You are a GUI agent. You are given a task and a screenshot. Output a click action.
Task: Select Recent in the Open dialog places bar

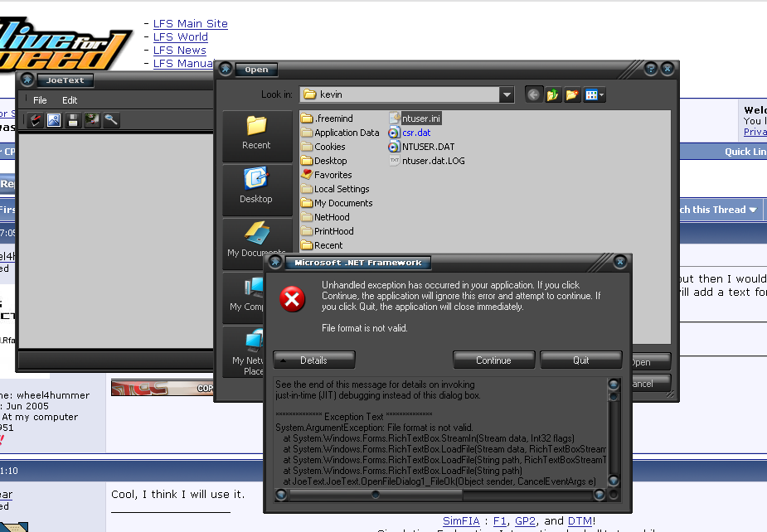257,135
